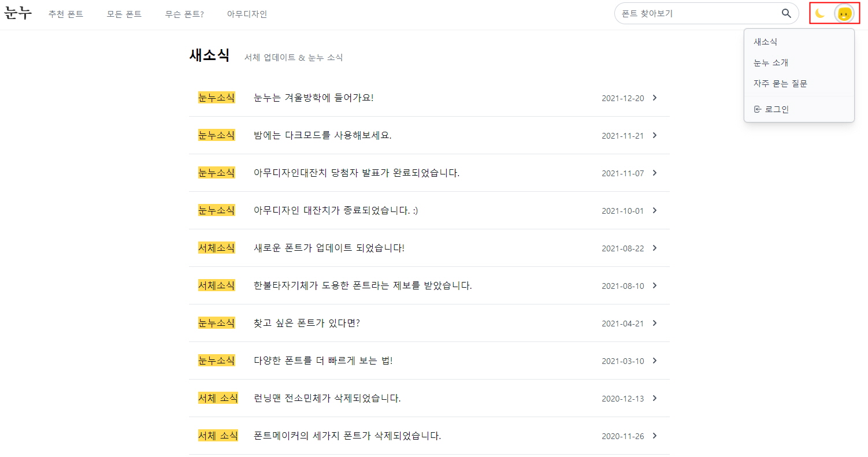The width and height of the screenshot is (868, 457).
Task: Open 런닝맨 전소민체 deletion news via arrow
Action: coord(655,398)
